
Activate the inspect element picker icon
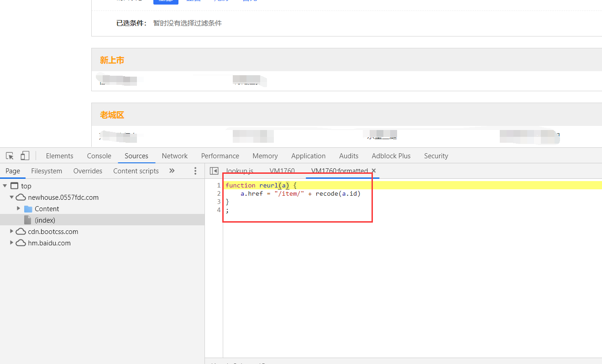pos(10,156)
